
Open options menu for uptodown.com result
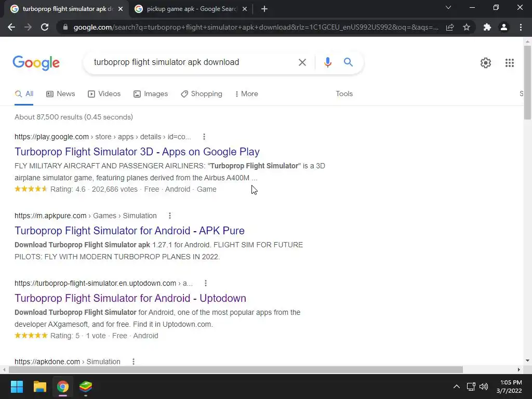pyautogui.click(x=206, y=283)
